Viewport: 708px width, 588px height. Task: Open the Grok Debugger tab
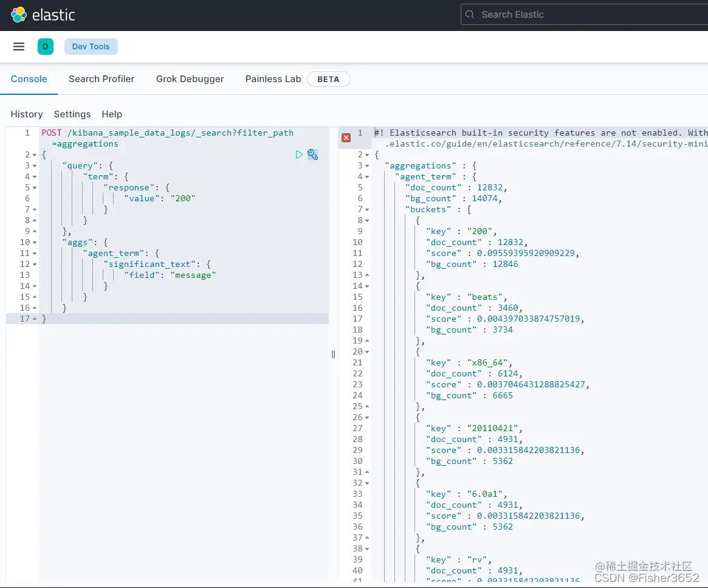[x=190, y=79]
